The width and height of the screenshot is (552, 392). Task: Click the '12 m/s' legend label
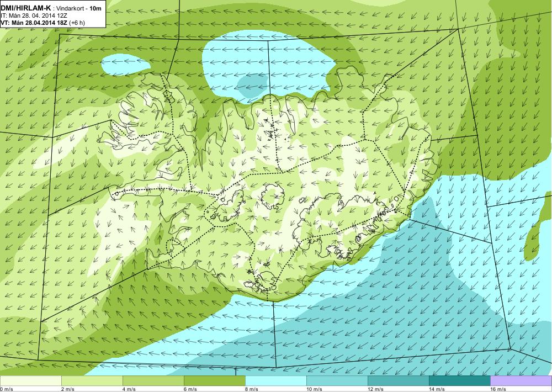point(375,389)
